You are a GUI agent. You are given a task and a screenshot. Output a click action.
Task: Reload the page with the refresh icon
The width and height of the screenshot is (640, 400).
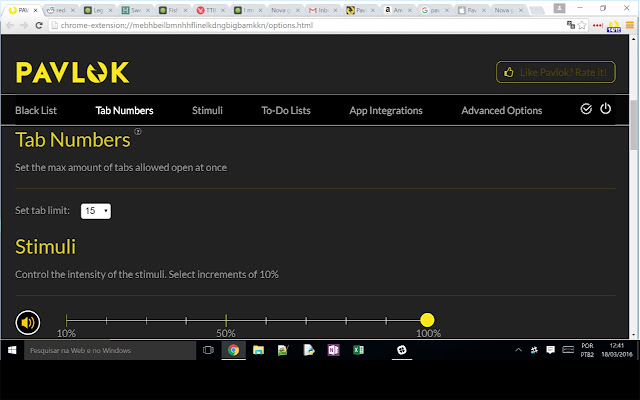39,25
